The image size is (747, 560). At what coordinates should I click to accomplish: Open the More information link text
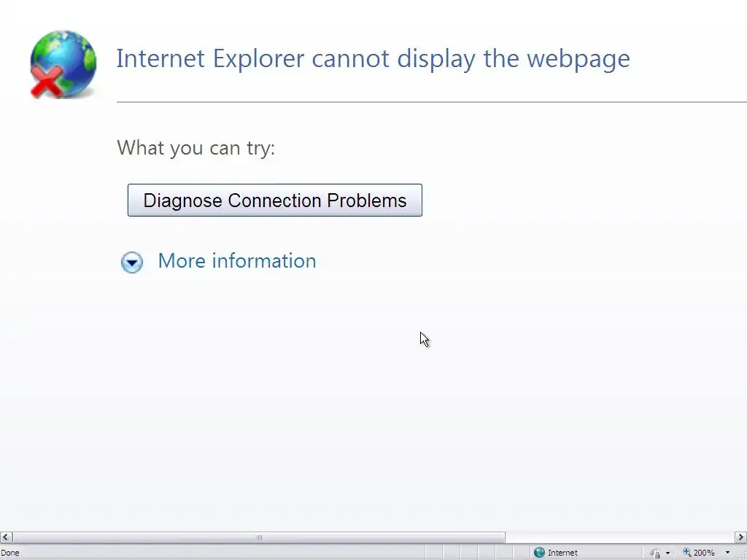237,261
